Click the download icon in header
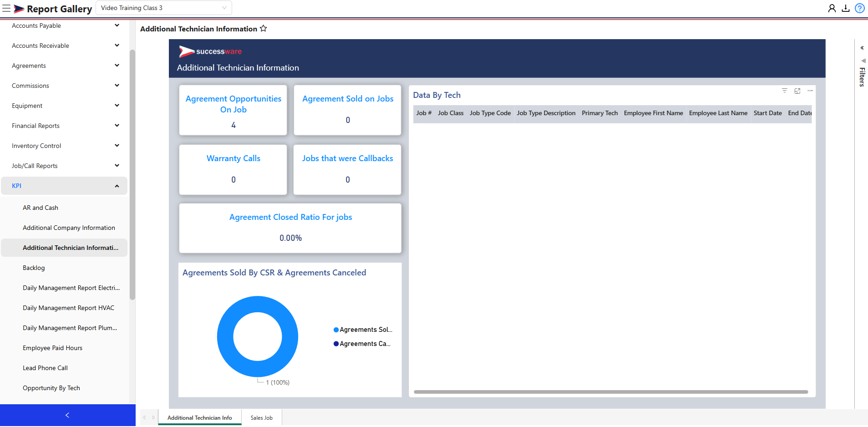The height and width of the screenshot is (427, 868). click(x=846, y=8)
